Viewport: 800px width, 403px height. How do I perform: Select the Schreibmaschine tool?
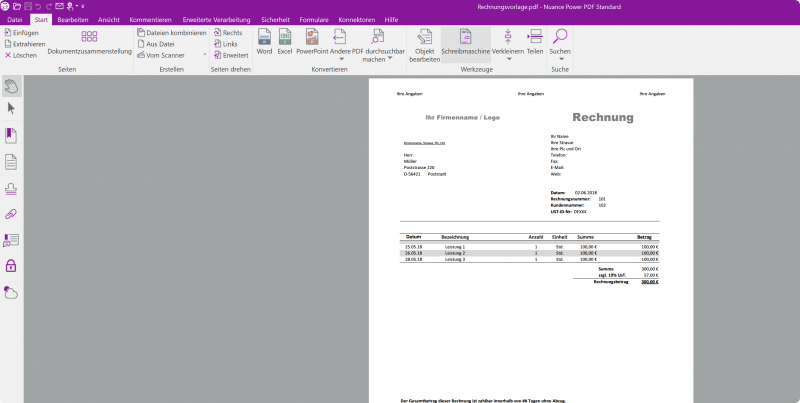pos(465,45)
